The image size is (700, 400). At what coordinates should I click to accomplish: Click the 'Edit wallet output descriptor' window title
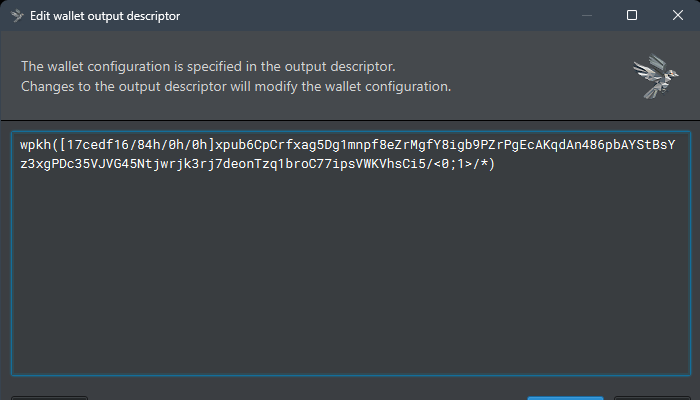105,16
